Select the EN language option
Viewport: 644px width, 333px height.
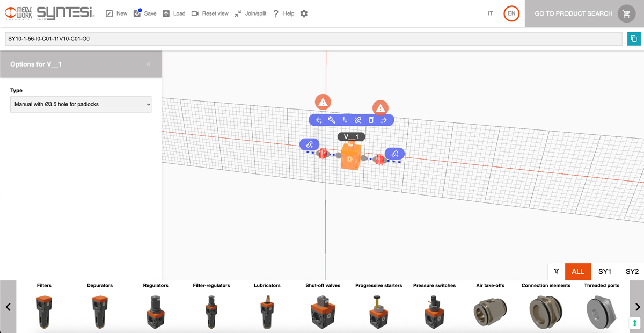tap(511, 13)
